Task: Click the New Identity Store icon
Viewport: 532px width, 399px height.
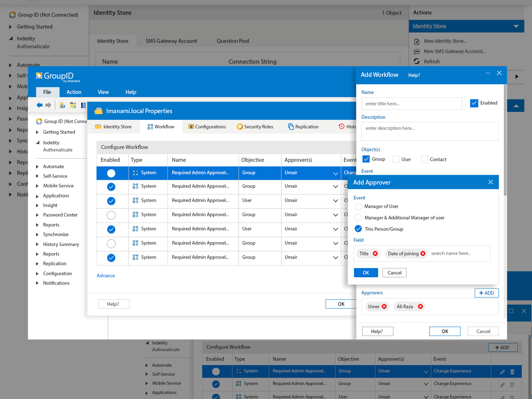Action: [417, 42]
